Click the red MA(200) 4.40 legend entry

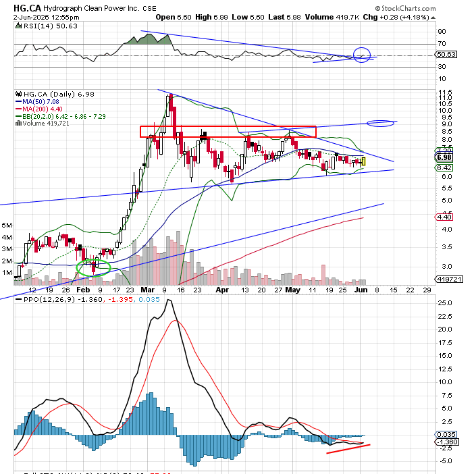(39, 109)
